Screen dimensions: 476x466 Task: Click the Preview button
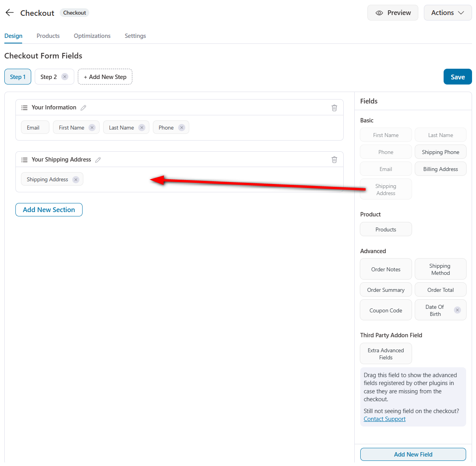[393, 13]
